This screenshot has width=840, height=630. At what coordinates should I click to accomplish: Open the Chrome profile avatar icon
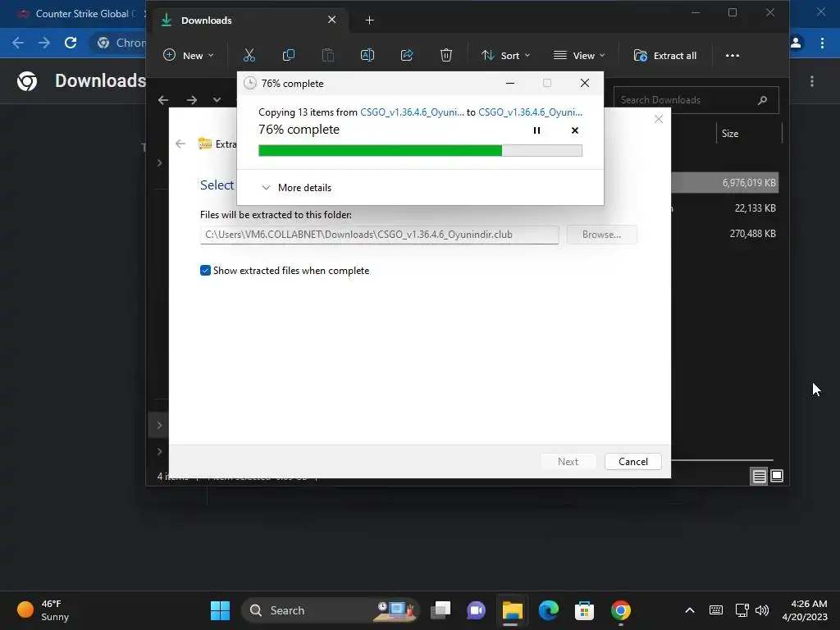pyautogui.click(x=796, y=43)
